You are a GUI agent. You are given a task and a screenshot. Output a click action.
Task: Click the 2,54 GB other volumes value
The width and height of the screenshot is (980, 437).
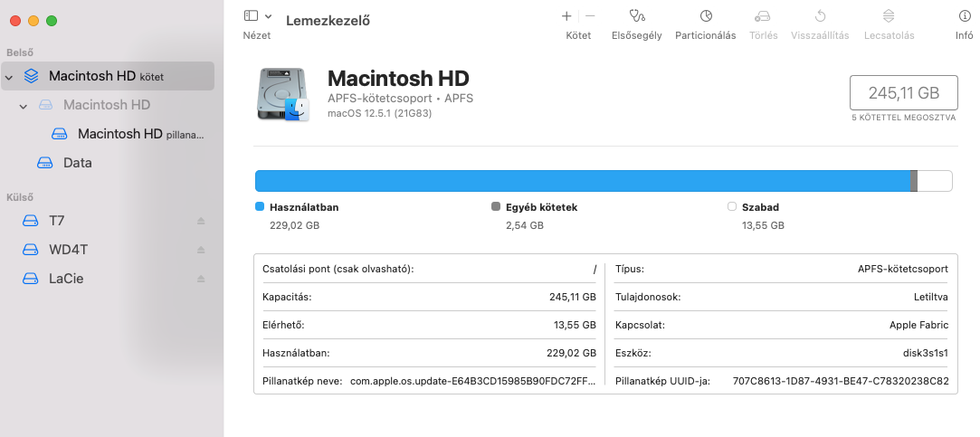(x=524, y=225)
